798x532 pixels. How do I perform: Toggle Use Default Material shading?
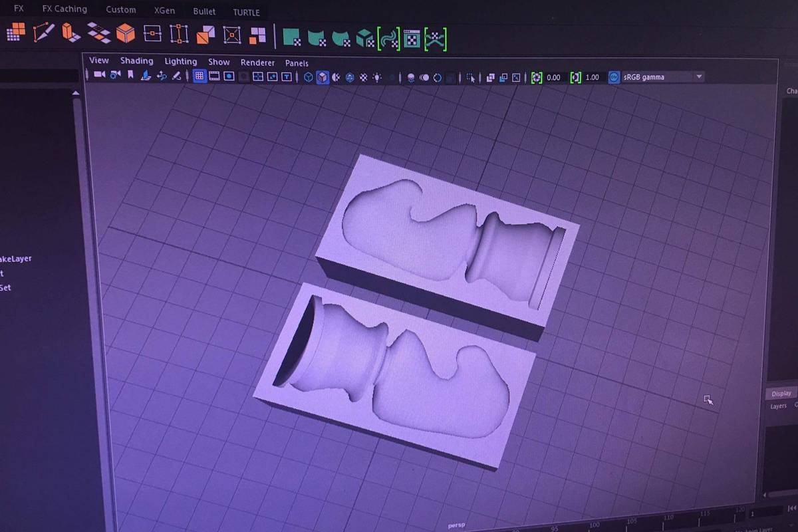336,77
